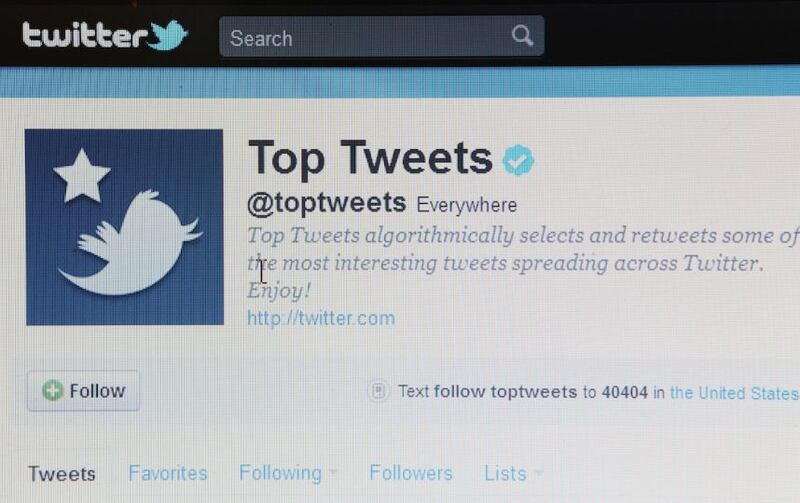
Task: Click the @toptweets username handle
Action: click(327, 204)
